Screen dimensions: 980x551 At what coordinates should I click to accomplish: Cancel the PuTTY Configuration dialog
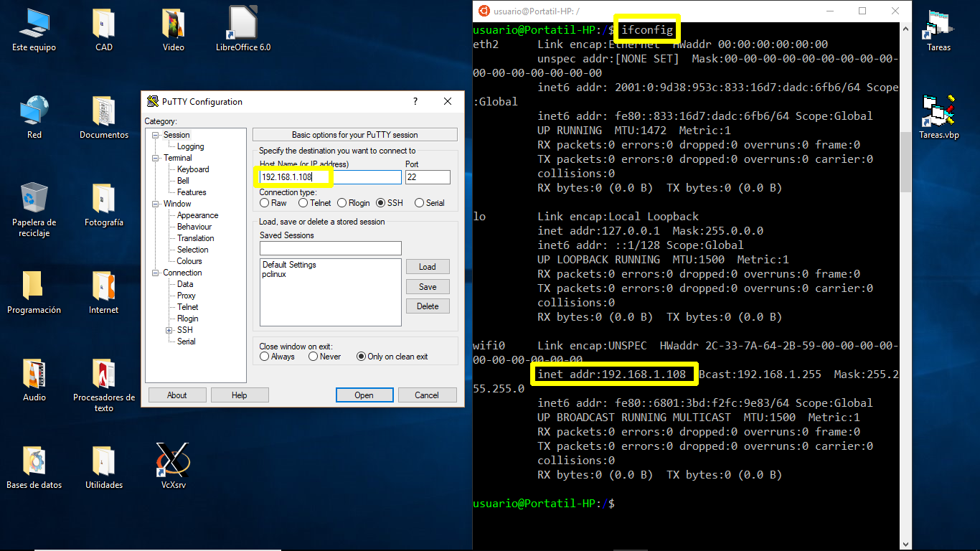(x=427, y=395)
